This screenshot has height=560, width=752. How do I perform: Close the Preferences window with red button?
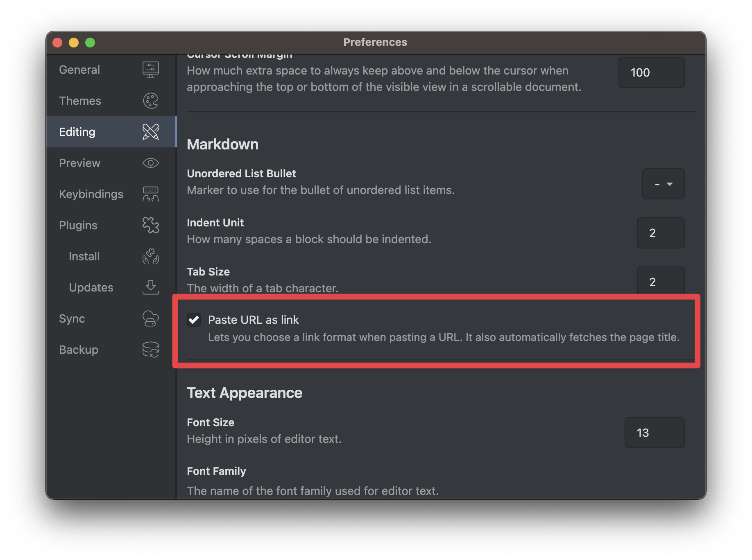coord(57,43)
